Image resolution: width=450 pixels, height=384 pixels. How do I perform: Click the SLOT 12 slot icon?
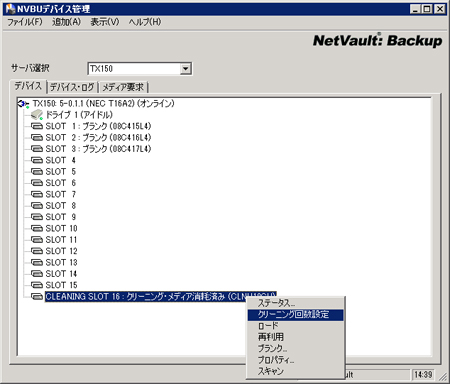(x=37, y=251)
